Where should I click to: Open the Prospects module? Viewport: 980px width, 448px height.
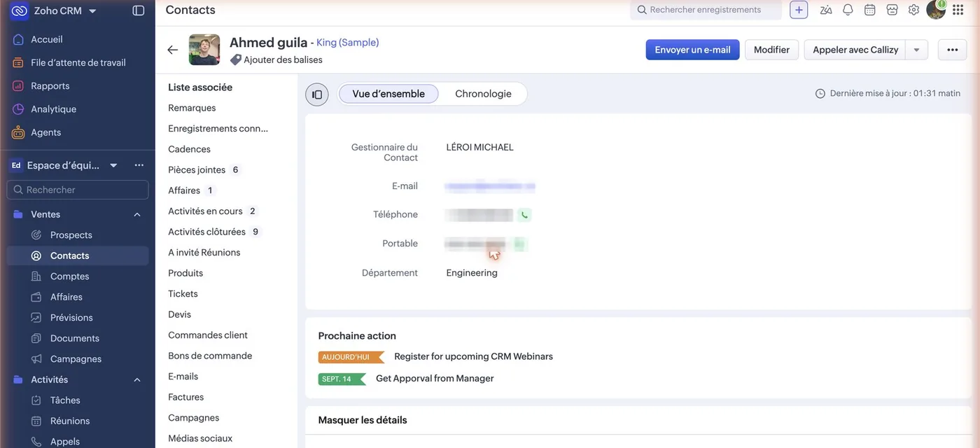click(71, 234)
